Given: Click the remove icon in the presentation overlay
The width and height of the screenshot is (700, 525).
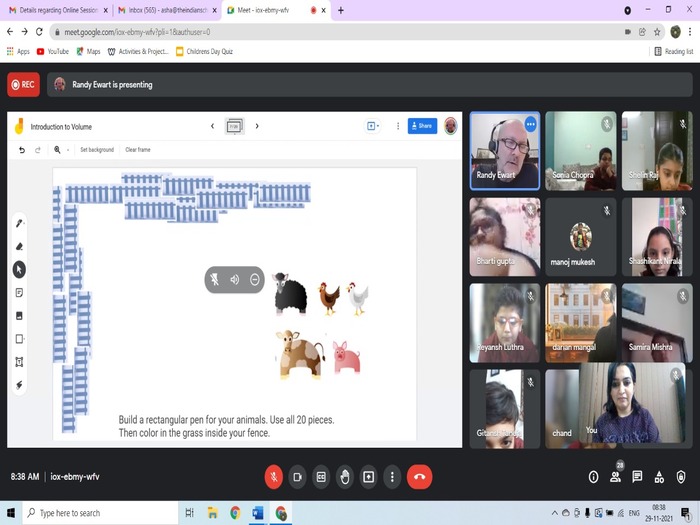Looking at the screenshot, I should point(254,279).
